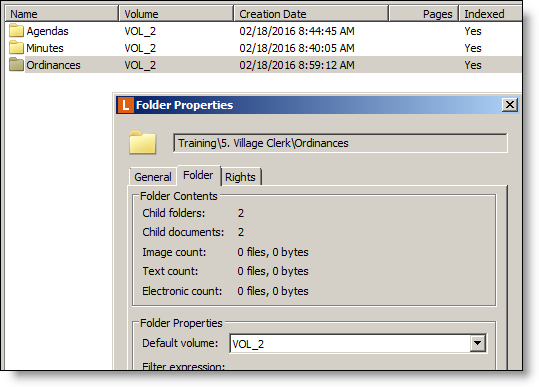Click the large folder icon in properties
Viewport: 539px width, 387px height.
pos(143,142)
